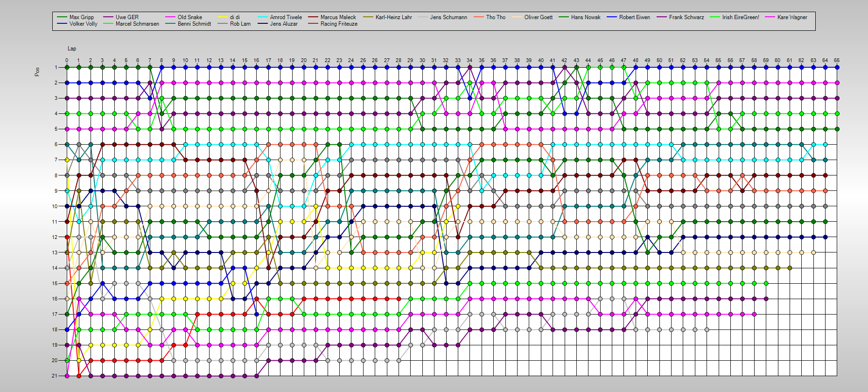868x392 pixels.
Task: Click the 'Lap' axis title
Action: (x=72, y=49)
